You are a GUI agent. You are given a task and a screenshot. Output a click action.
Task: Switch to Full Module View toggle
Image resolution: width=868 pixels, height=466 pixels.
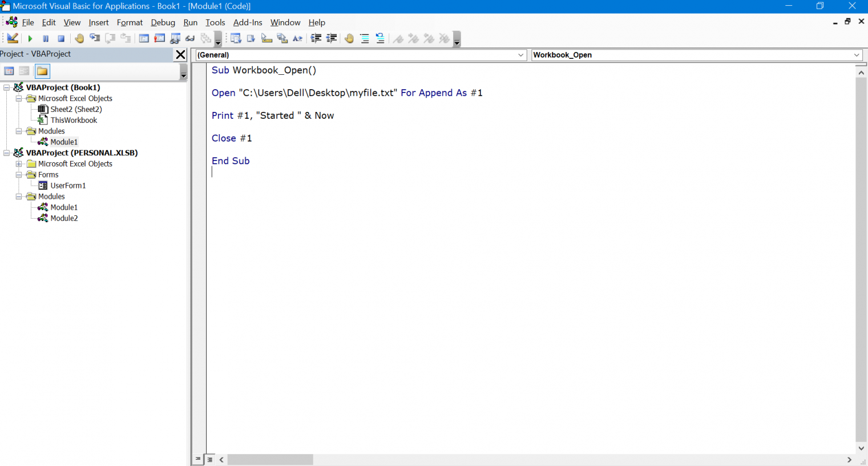click(x=211, y=459)
